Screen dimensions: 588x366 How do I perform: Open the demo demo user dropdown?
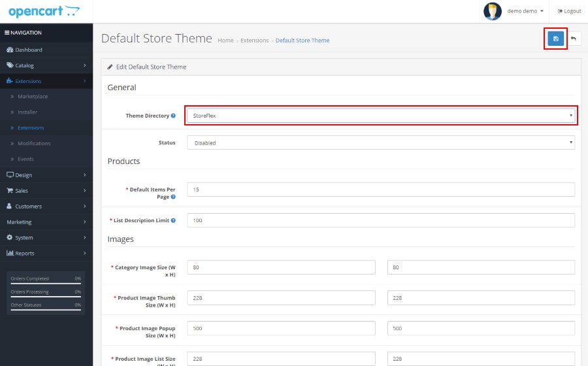tap(525, 11)
